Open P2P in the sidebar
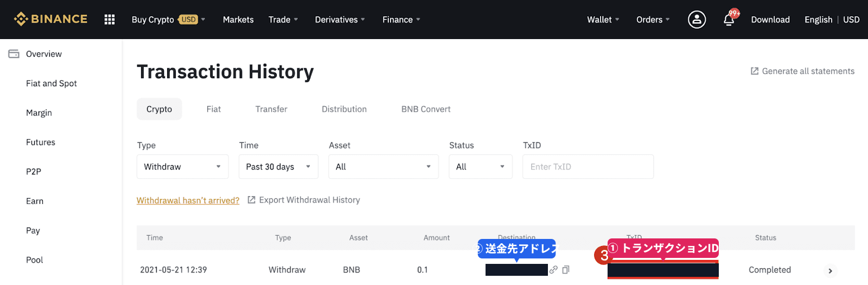 tap(34, 171)
